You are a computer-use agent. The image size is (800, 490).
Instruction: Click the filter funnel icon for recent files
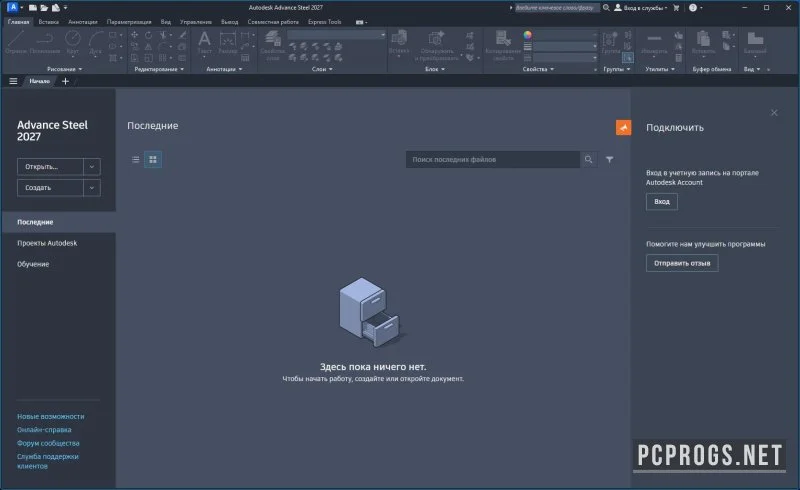(610, 160)
